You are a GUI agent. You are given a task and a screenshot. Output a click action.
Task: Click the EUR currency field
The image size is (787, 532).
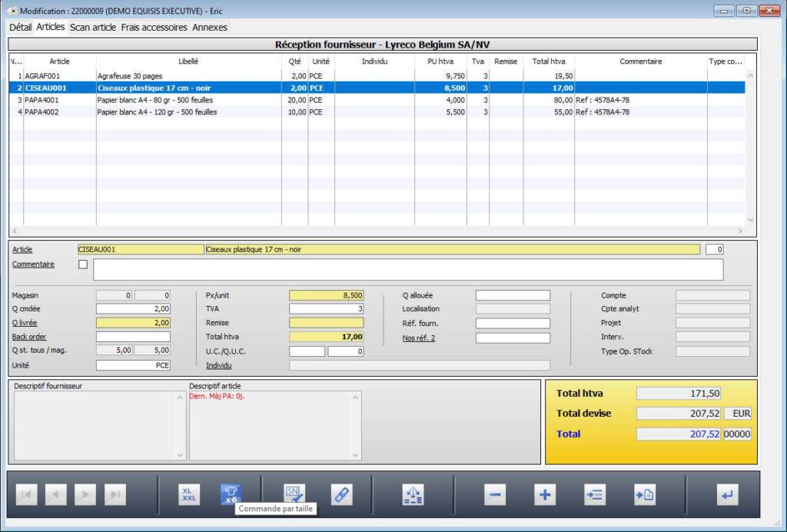(738, 414)
